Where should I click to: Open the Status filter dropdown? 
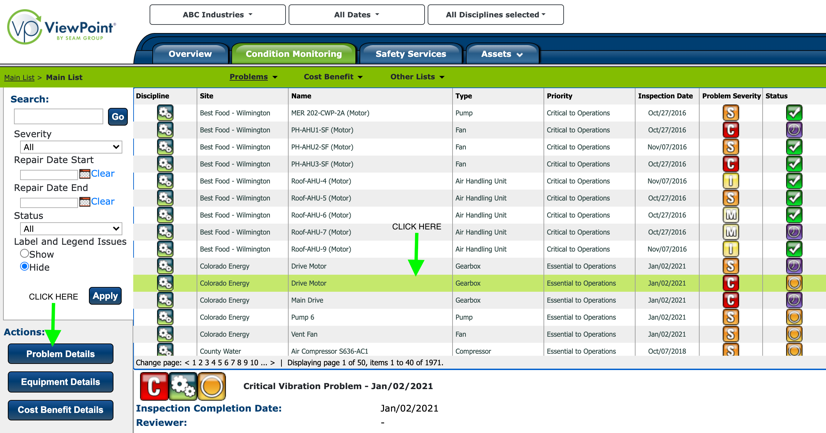[x=71, y=229]
